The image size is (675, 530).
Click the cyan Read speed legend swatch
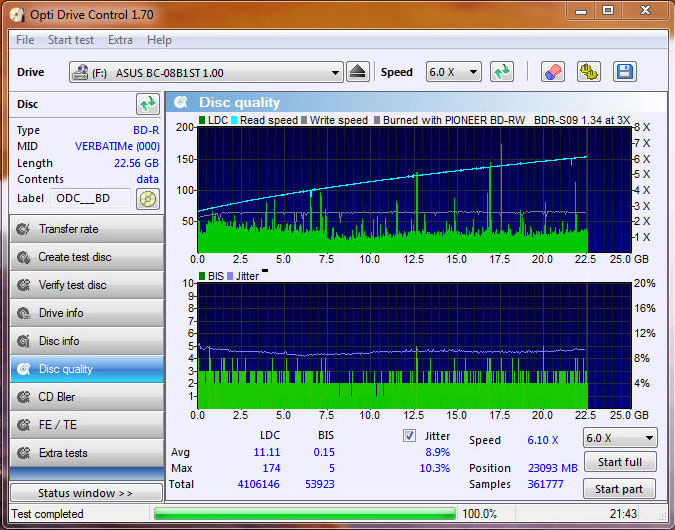(234, 120)
